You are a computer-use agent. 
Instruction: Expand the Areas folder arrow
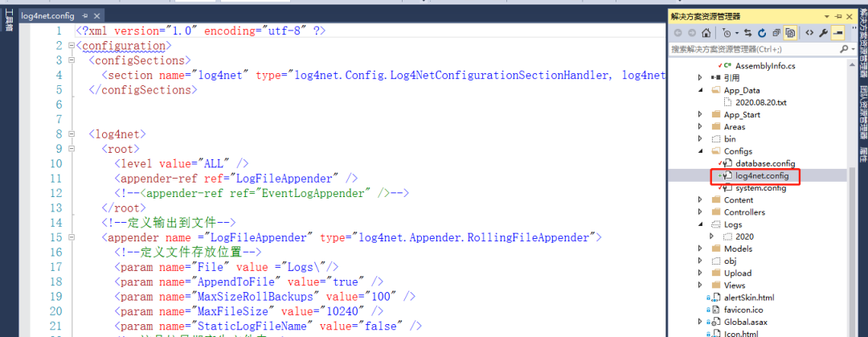pyautogui.click(x=700, y=127)
